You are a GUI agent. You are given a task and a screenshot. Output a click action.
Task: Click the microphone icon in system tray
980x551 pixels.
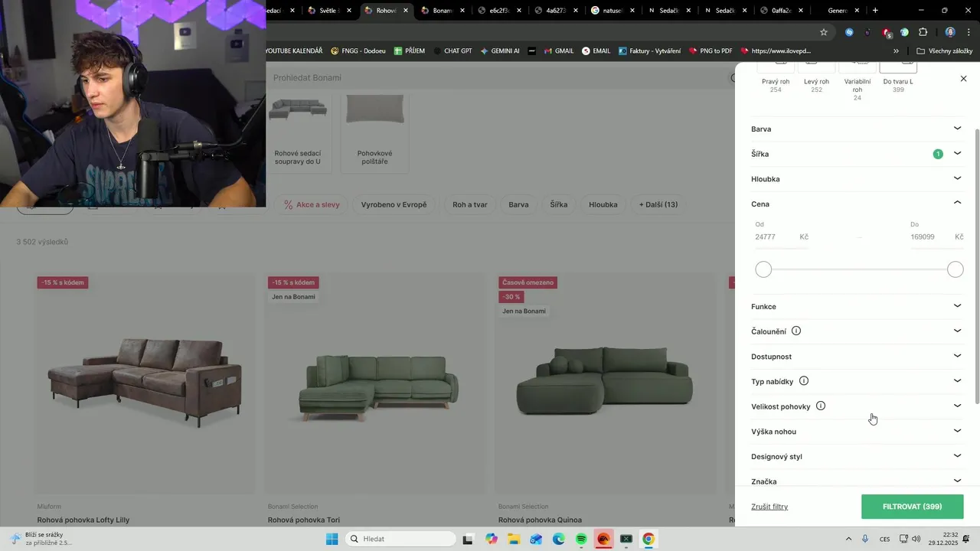point(865,539)
